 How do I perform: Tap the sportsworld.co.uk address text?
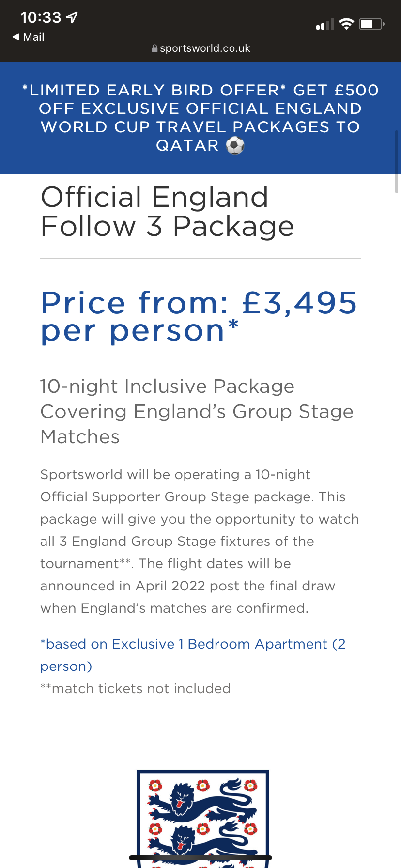click(x=205, y=48)
